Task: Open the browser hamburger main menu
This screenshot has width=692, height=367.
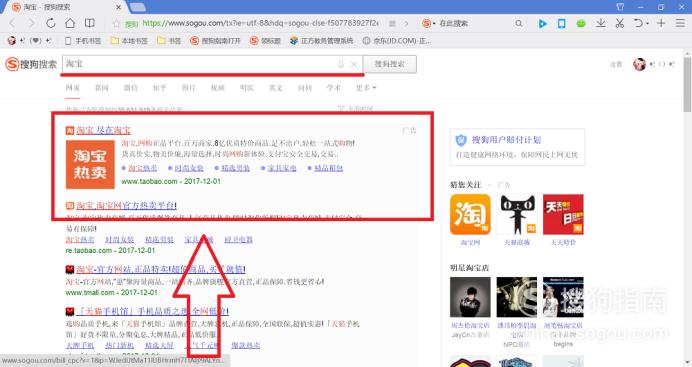Action: pyautogui.click(x=680, y=23)
